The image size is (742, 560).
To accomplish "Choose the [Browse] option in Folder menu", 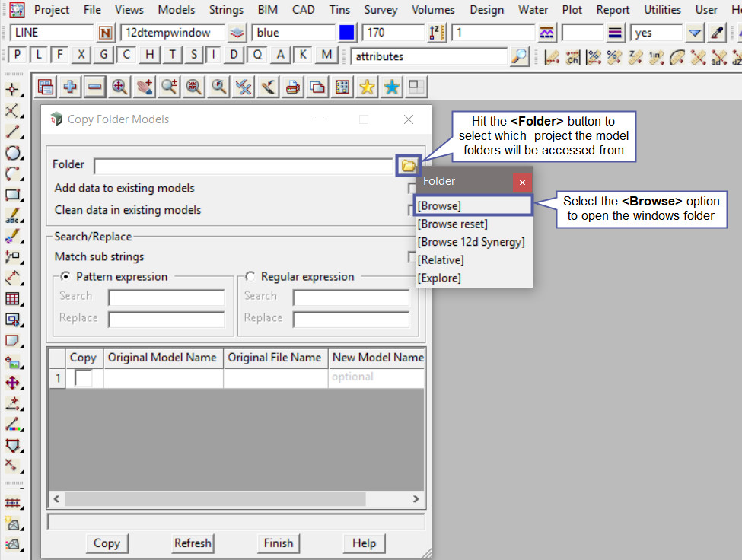I will pyautogui.click(x=439, y=205).
